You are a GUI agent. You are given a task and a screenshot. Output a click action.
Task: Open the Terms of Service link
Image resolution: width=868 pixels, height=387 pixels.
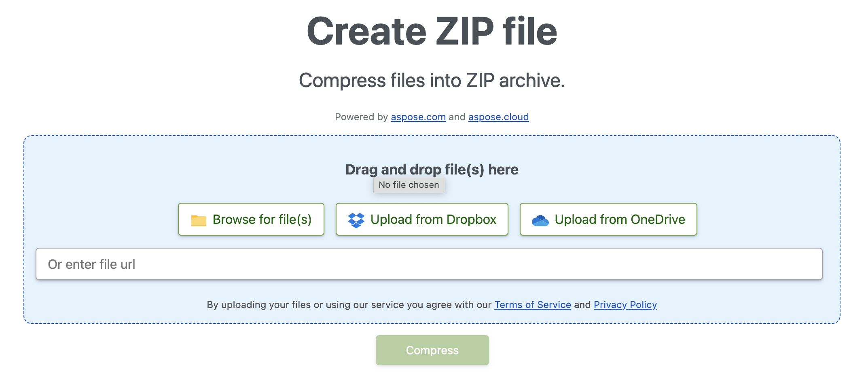click(x=532, y=305)
